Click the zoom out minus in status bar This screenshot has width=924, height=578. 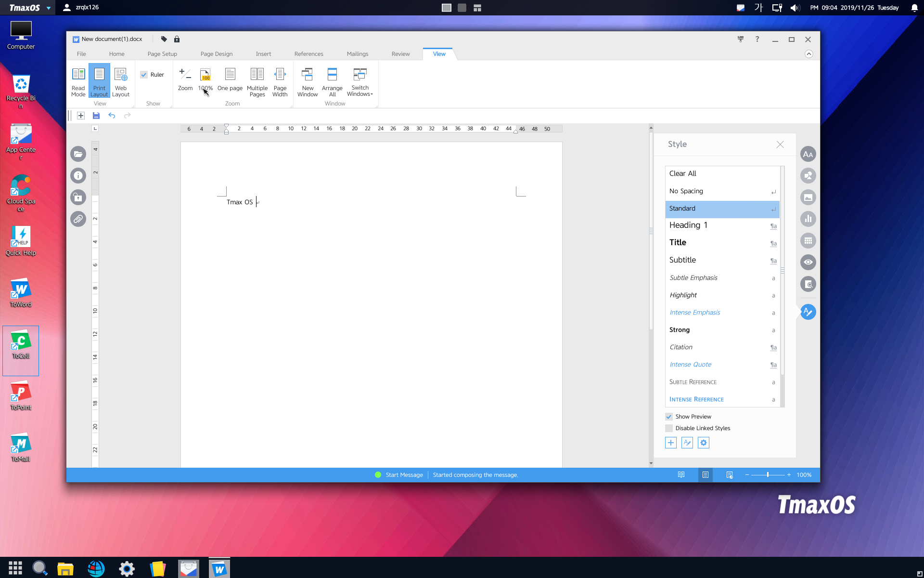coord(747,475)
